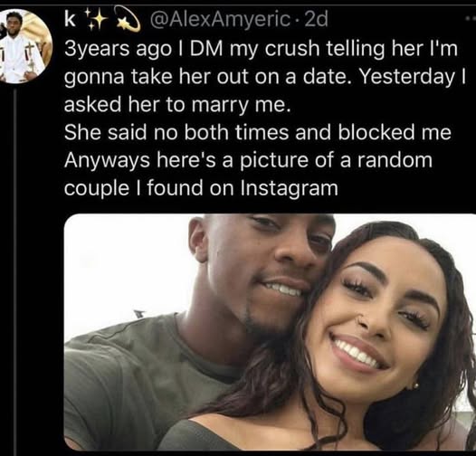Viewport: 476px width, 456px height.
Task: Click the display name "k"
Action: click(70, 20)
